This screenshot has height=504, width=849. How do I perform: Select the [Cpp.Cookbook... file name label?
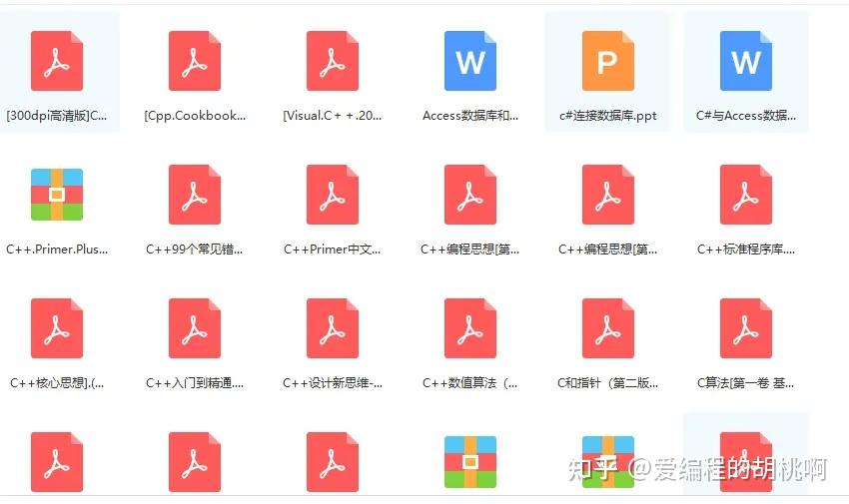[x=195, y=116]
